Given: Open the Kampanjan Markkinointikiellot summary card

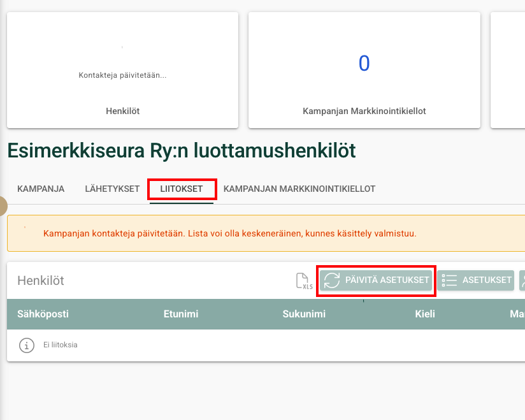Looking at the screenshot, I should pos(364,70).
